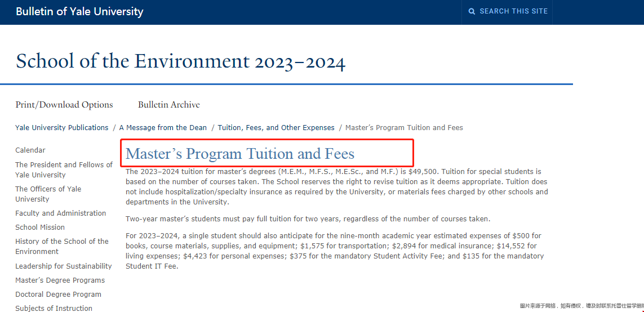
Task: Open Master's Degree Programs in the sidebar
Action: pyautogui.click(x=60, y=280)
